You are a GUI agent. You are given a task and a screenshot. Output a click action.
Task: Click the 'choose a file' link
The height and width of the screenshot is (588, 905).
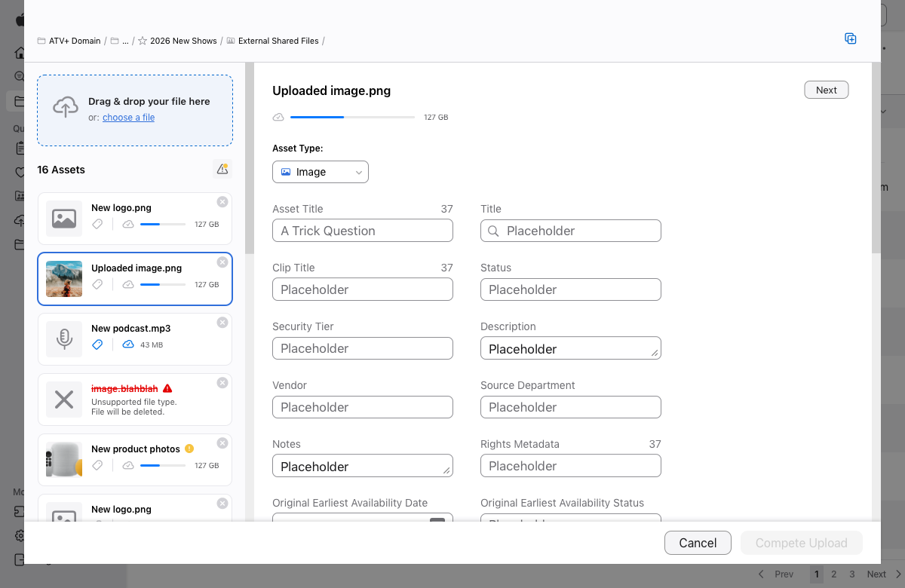pos(128,118)
